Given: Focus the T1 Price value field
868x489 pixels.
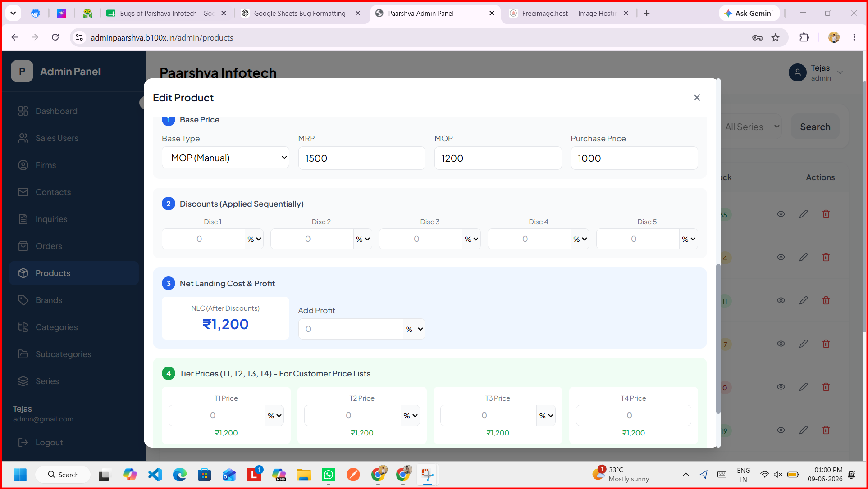Looking at the screenshot, I should click(x=217, y=416).
